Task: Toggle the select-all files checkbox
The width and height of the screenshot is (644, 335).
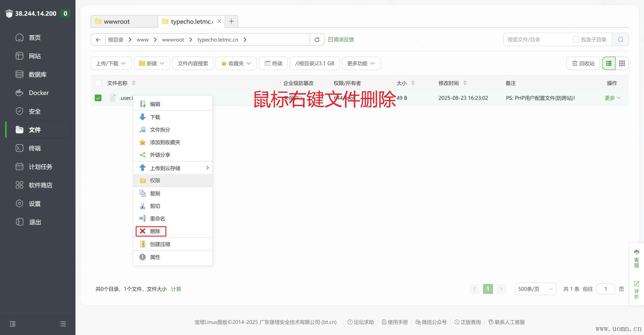Action: (98, 83)
